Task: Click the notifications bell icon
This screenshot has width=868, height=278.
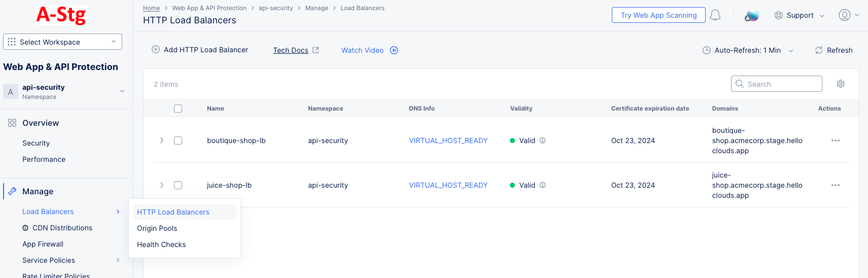Action: [x=715, y=15]
